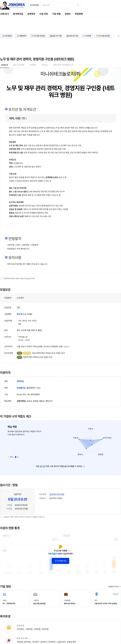This screenshot has width=121, height=644.
Task: Click the 문의 link under posting
Action: coord(28,279)
